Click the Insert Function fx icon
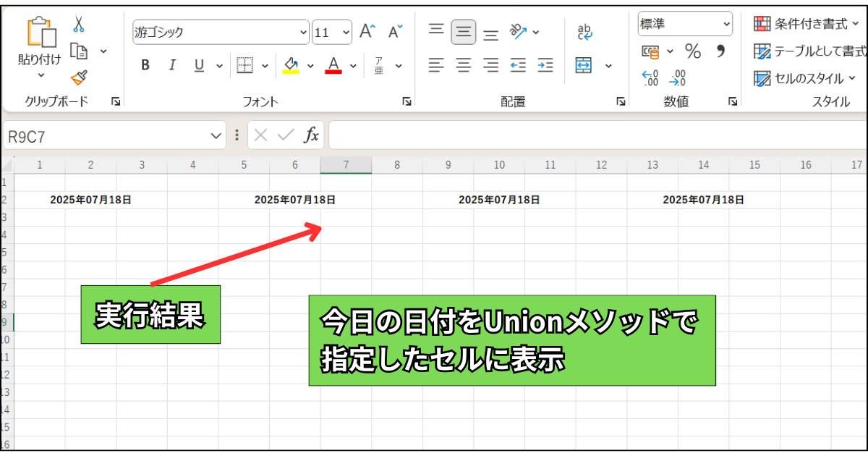The width and height of the screenshot is (868, 456). pyautogui.click(x=311, y=135)
